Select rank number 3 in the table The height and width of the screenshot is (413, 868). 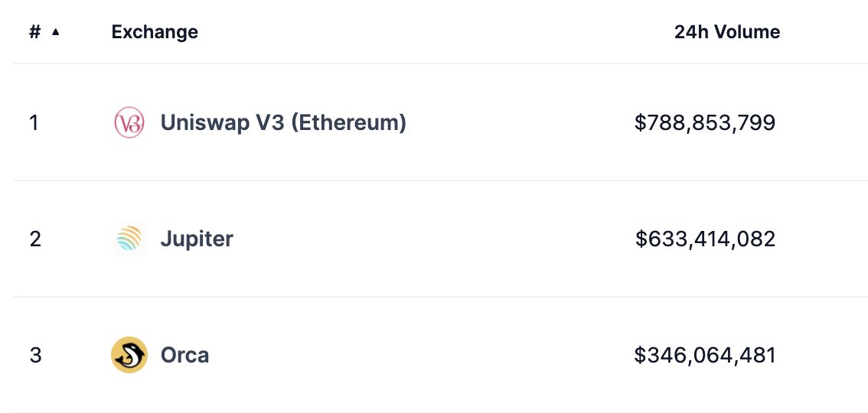(x=35, y=355)
